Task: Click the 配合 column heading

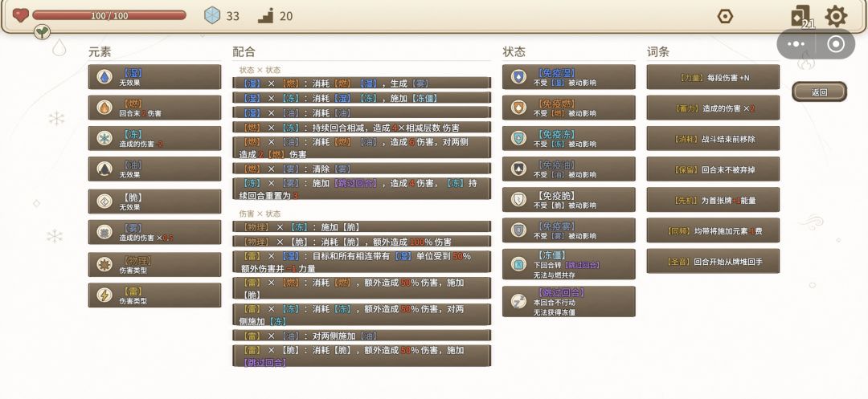Action: pyautogui.click(x=244, y=52)
